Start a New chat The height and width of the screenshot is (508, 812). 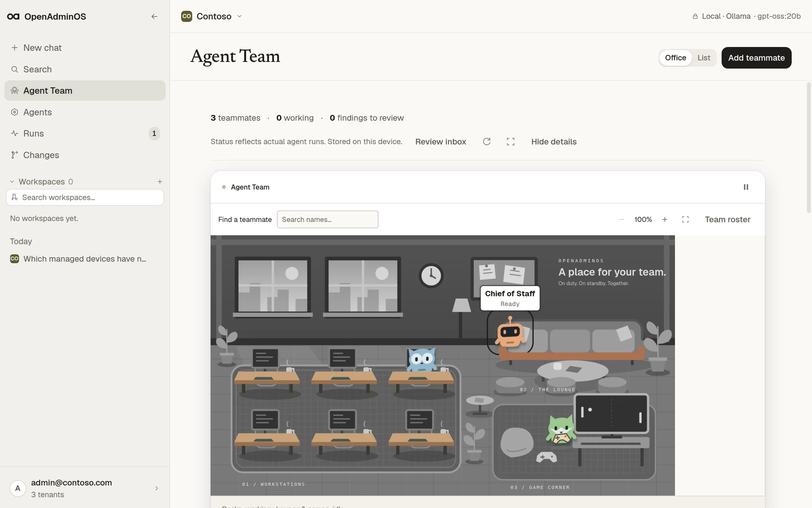pyautogui.click(x=85, y=48)
